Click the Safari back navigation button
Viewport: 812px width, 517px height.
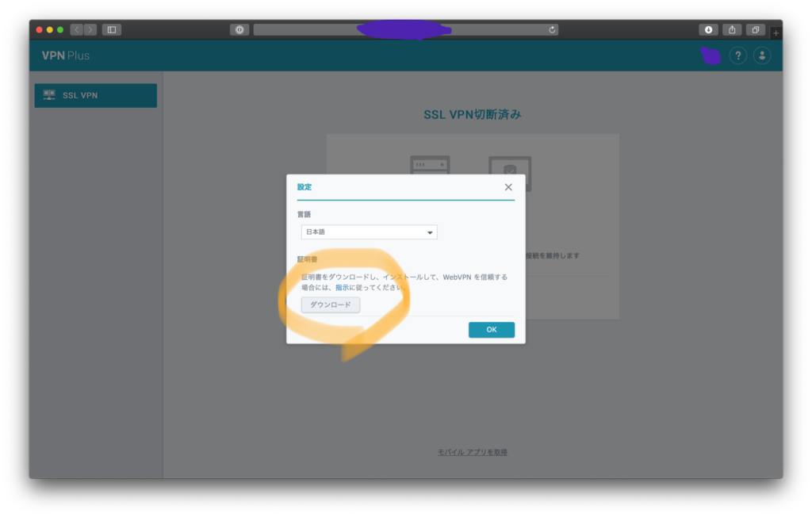click(x=77, y=29)
